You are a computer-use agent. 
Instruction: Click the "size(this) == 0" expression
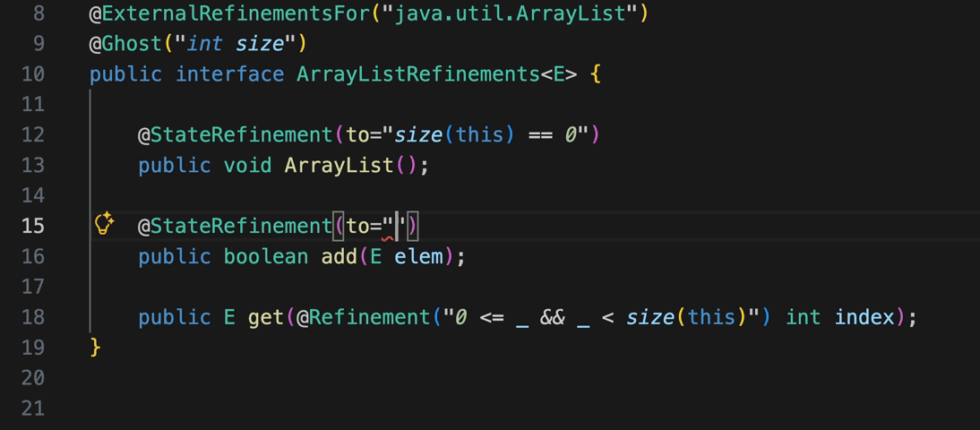(490, 135)
